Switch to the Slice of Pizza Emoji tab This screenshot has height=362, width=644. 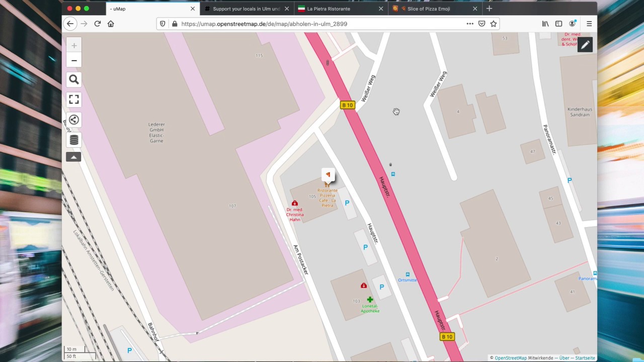tap(435, 9)
